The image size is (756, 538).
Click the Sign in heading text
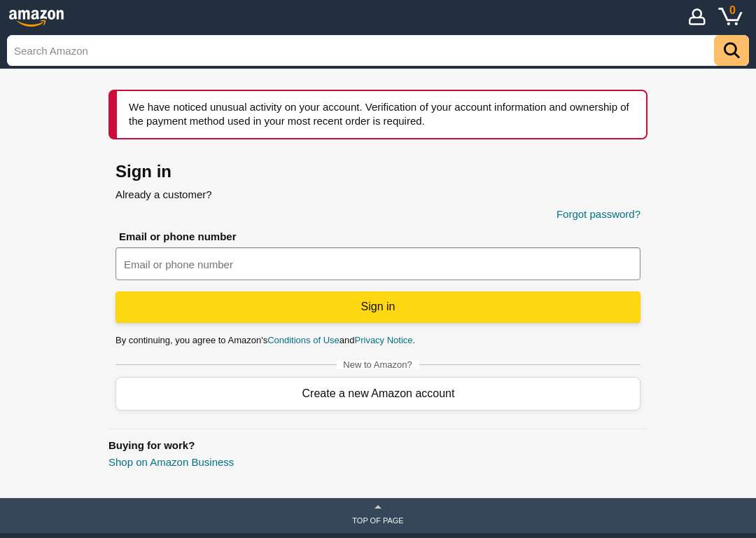143,172
